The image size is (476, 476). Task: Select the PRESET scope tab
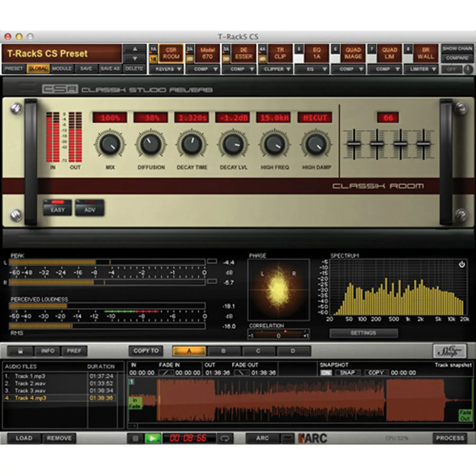[x=14, y=69]
